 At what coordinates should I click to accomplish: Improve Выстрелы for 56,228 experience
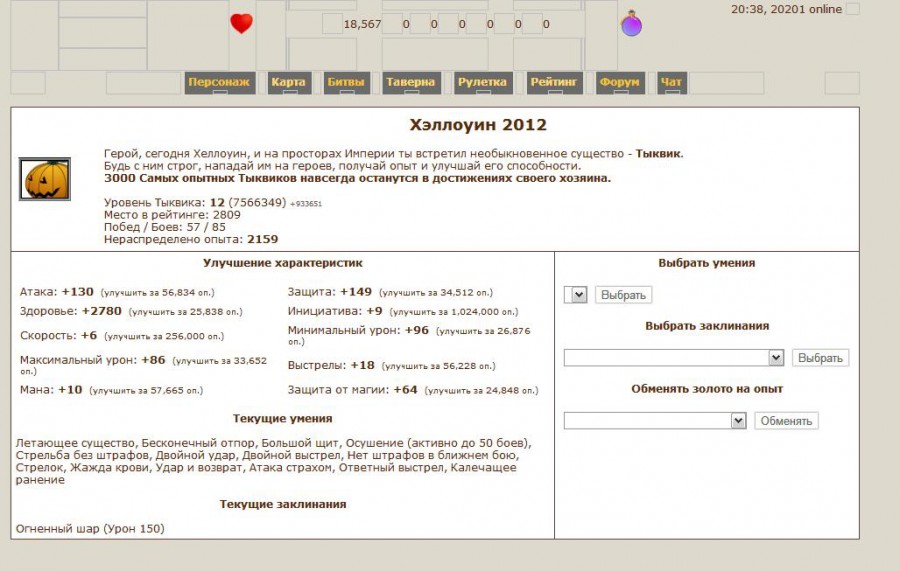(439, 366)
